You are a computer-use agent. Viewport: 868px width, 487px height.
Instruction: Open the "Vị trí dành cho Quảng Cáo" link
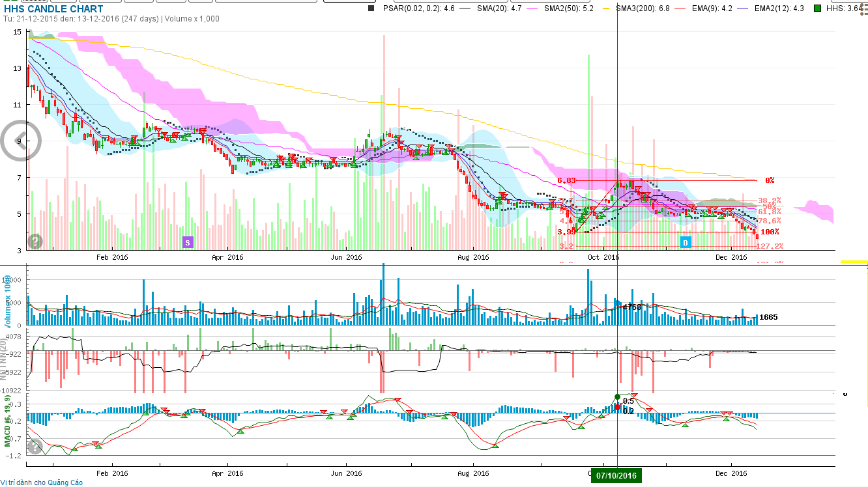click(42, 482)
